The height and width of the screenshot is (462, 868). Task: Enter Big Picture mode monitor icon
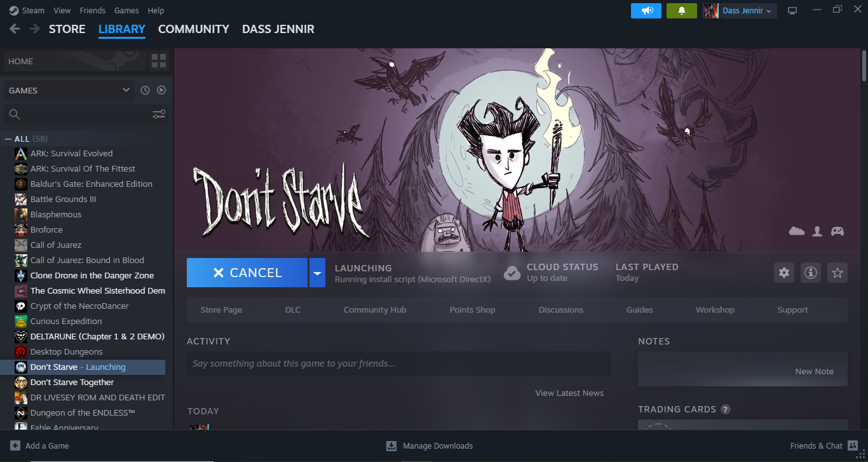click(792, 11)
